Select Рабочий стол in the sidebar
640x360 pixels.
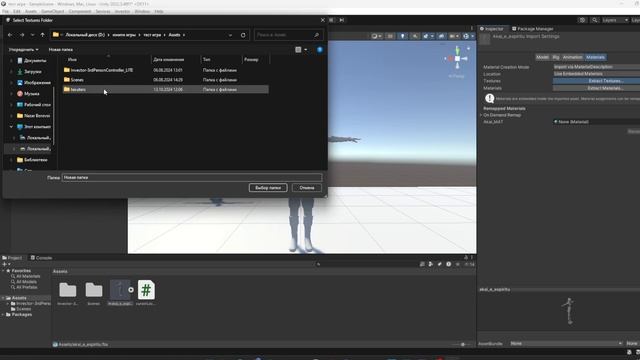(34, 104)
